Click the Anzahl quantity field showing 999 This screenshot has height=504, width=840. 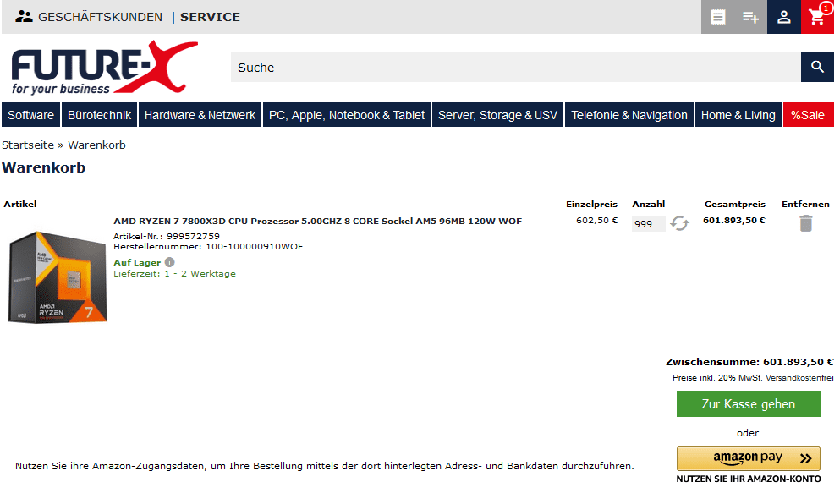pos(648,224)
